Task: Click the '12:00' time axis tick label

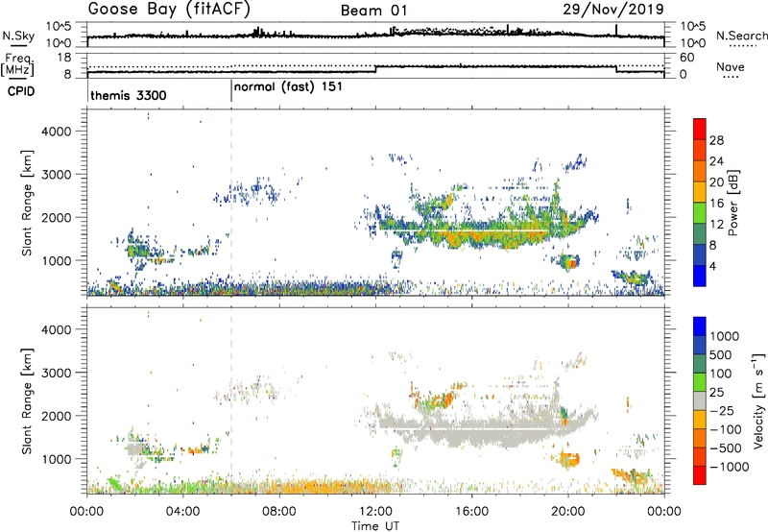Action: point(375,512)
